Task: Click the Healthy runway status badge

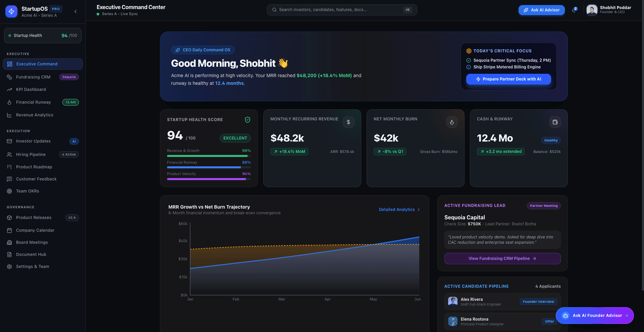Action: pyautogui.click(x=551, y=141)
